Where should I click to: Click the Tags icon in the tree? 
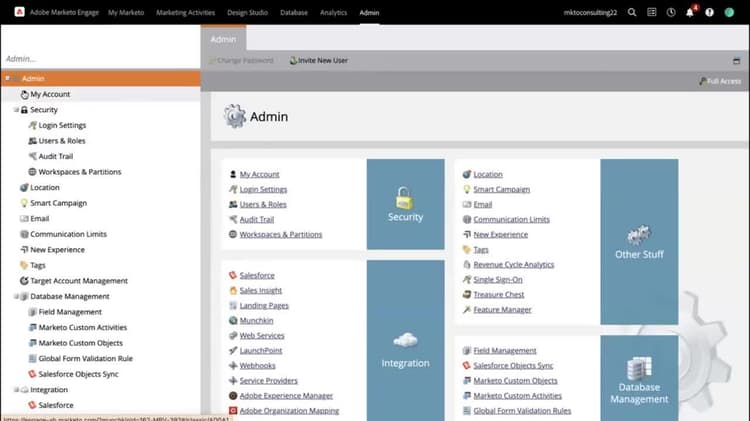click(24, 265)
